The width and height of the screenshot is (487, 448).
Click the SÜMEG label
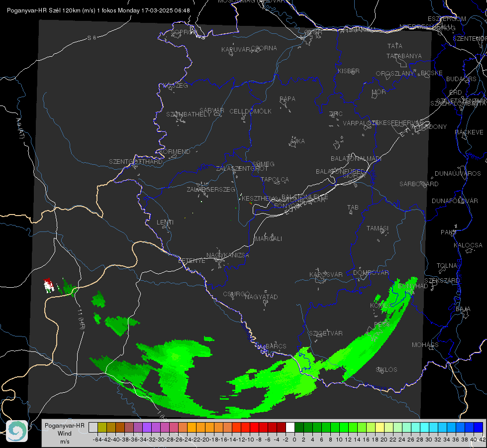tap(263, 164)
